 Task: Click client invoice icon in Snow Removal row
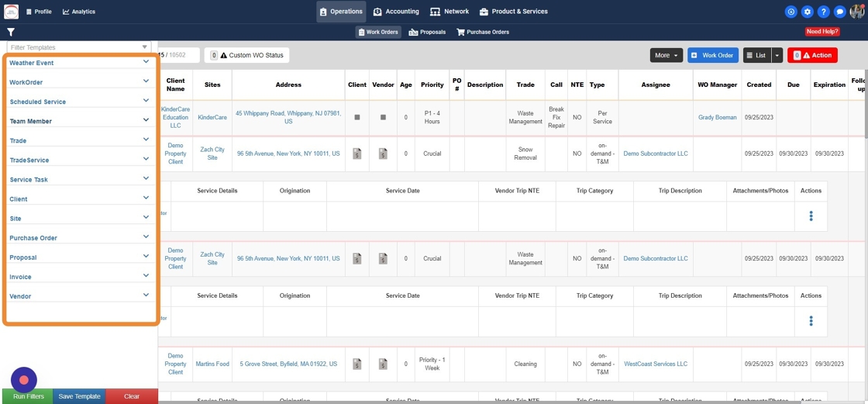(357, 154)
